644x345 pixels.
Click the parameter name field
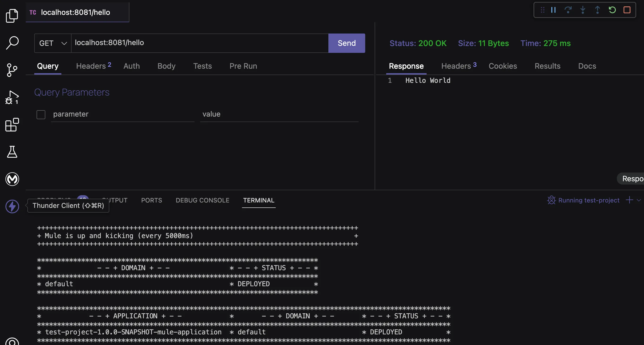pos(123,114)
